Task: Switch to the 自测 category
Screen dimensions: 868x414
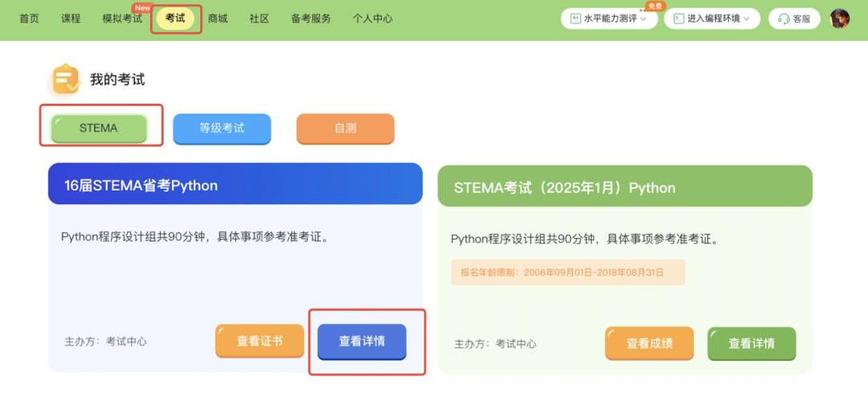Action: 346,129
